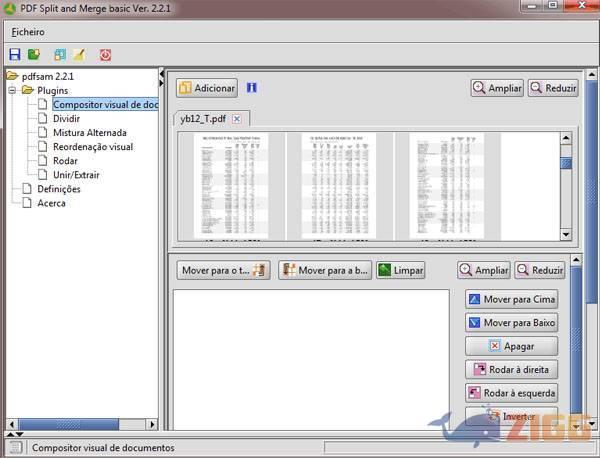Open Definições in the sidebar tree
Viewport: 600px width, 458px height.
59,189
